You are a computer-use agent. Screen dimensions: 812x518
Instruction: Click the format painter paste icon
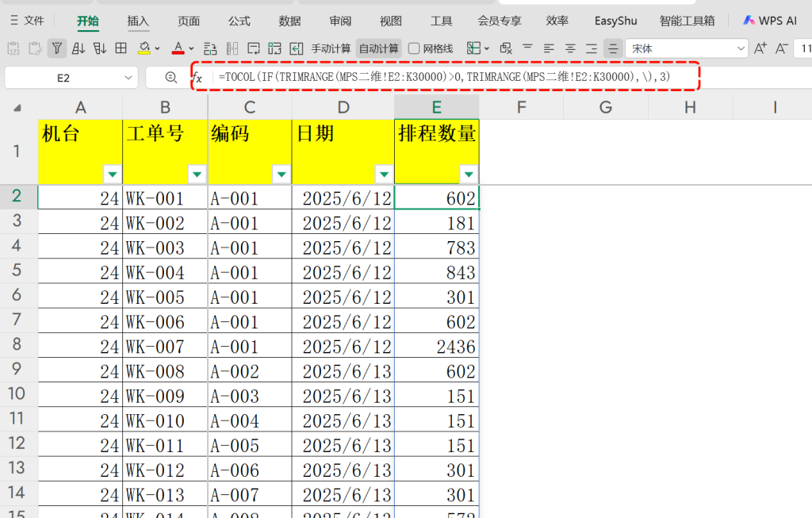[x=35, y=48]
